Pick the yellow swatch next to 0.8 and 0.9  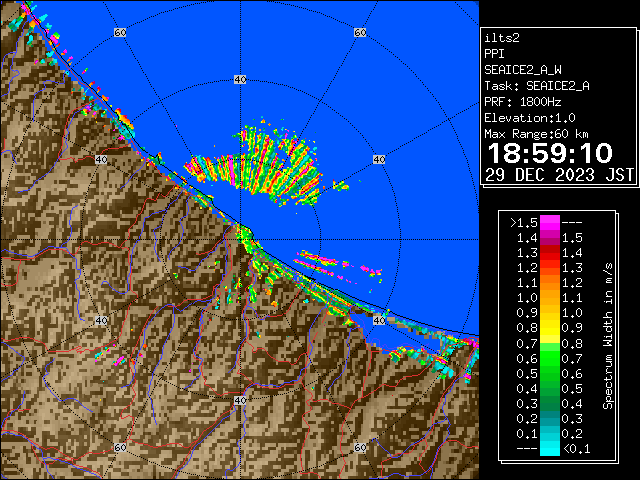(x=550, y=328)
